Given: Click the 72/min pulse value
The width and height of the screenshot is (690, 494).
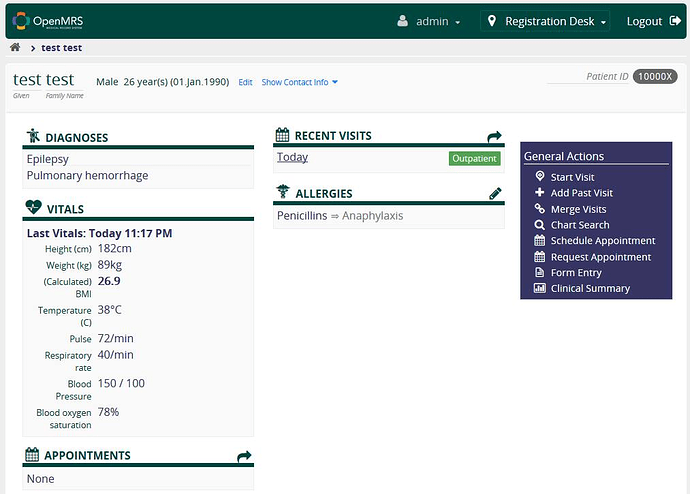Looking at the screenshot, I should pyautogui.click(x=115, y=338).
